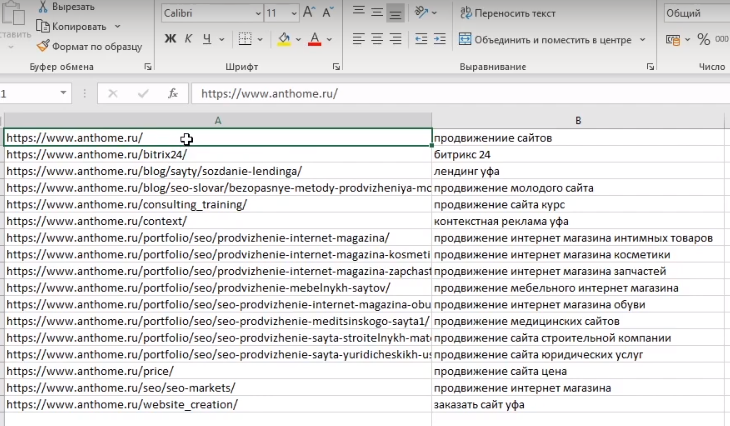The height and width of the screenshot is (426, 730).
Task: Open number format Общий combo box
Action: [696, 14]
